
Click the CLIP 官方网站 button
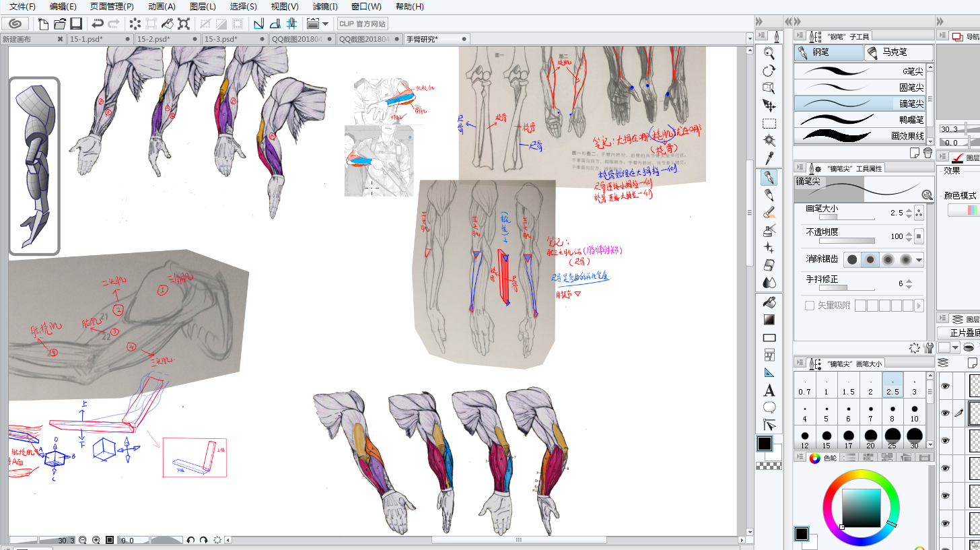362,24
